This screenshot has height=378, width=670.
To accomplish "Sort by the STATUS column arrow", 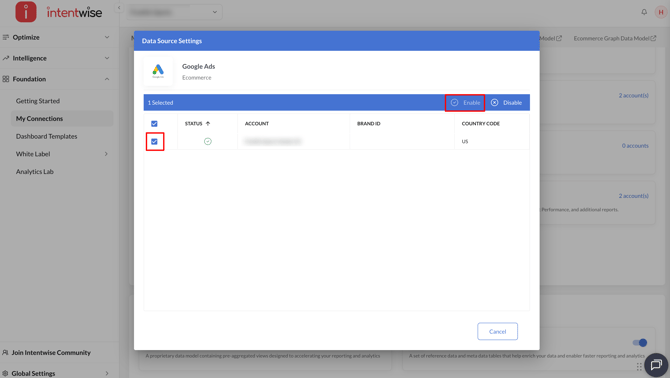I will [x=208, y=124].
